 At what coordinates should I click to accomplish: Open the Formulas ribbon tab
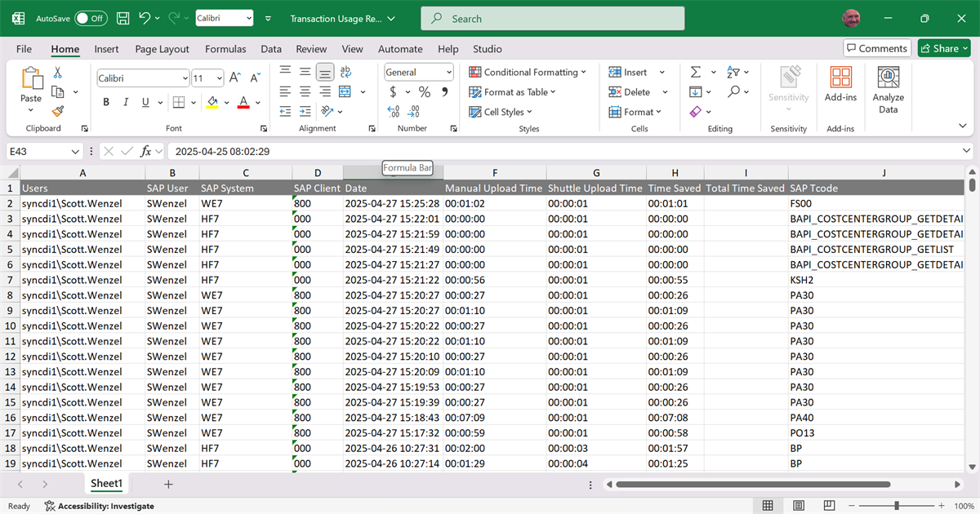pyautogui.click(x=225, y=49)
